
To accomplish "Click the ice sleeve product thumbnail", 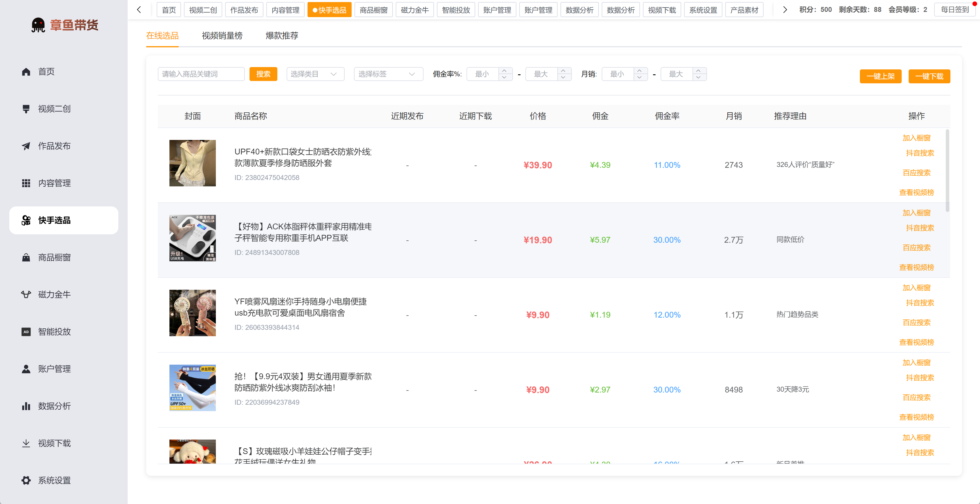I will tap(193, 388).
